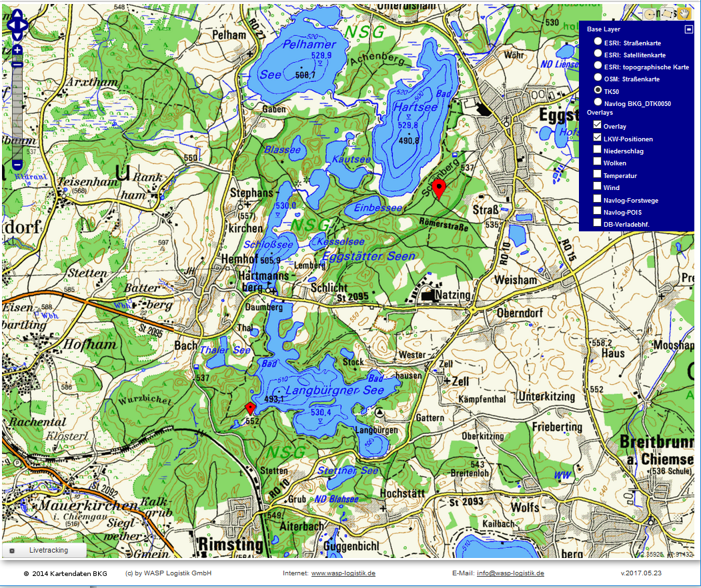701x588 pixels.
Task: Open www.wasp-logistik.de link
Action: click(x=343, y=573)
